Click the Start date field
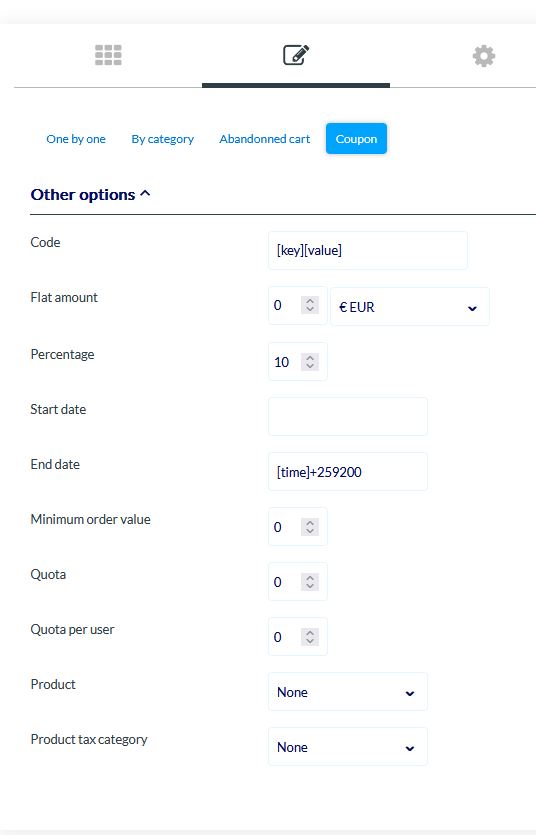 tap(348, 416)
